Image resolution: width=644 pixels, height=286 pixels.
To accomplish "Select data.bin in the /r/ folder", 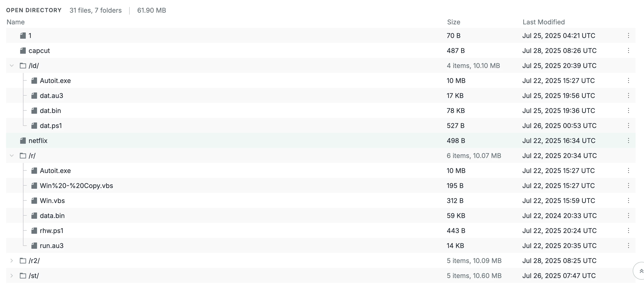I will pyautogui.click(x=52, y=215).
